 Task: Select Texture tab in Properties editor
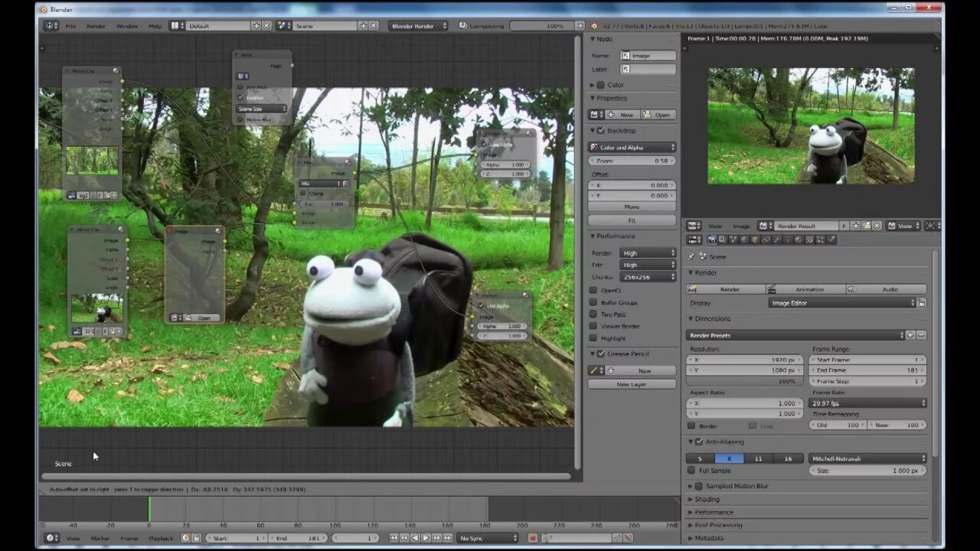(x=808, y=240)
